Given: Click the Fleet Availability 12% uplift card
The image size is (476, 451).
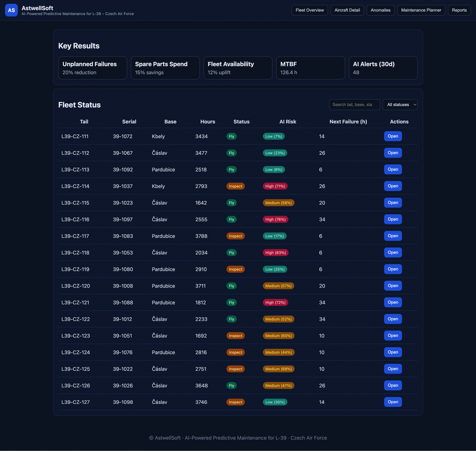Looking at the screenshot, I should 238,68.
